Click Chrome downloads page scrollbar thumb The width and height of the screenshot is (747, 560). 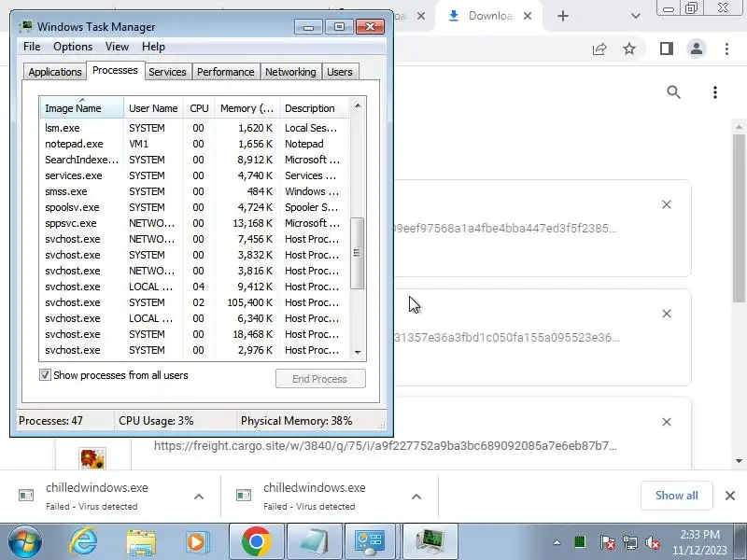tap(739, 217)
